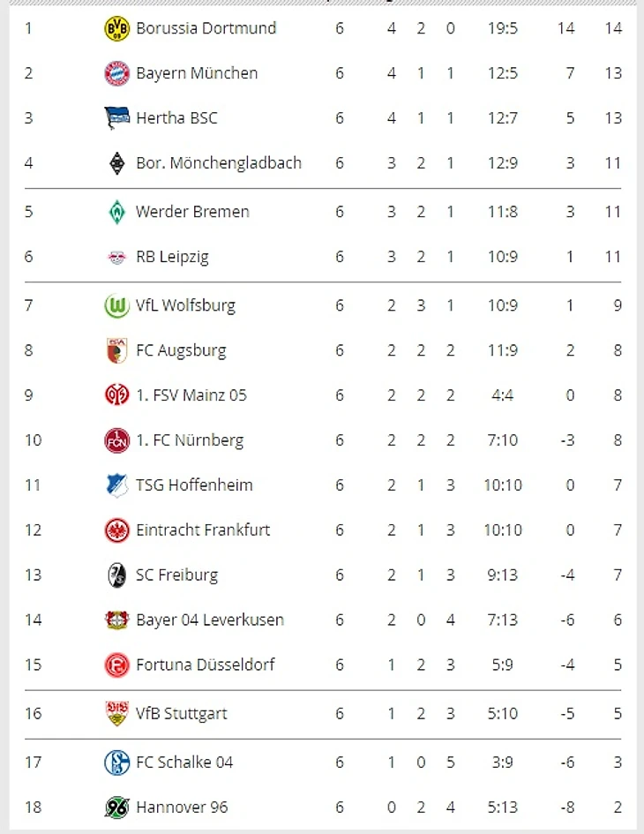
Task: Click the TSG Hoffenheim crest
Action: [116, 485]
